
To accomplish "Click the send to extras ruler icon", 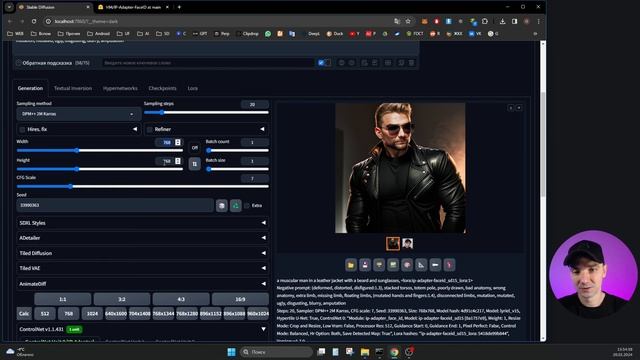I will tap(421, 265).
